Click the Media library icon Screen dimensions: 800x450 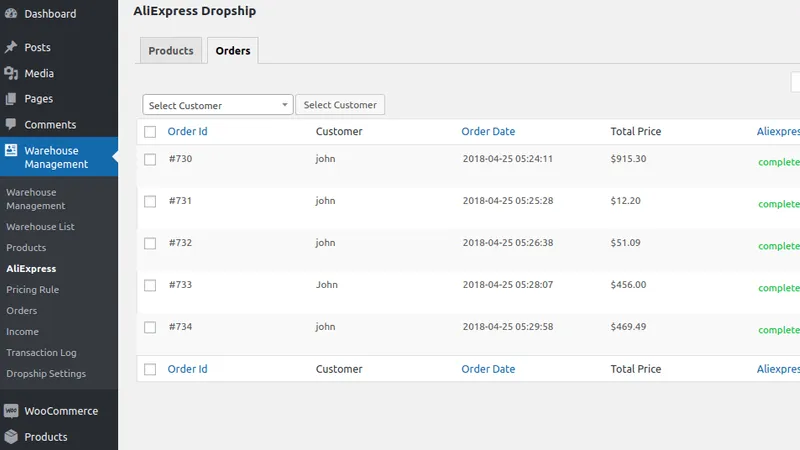click(x=11, y=73)
